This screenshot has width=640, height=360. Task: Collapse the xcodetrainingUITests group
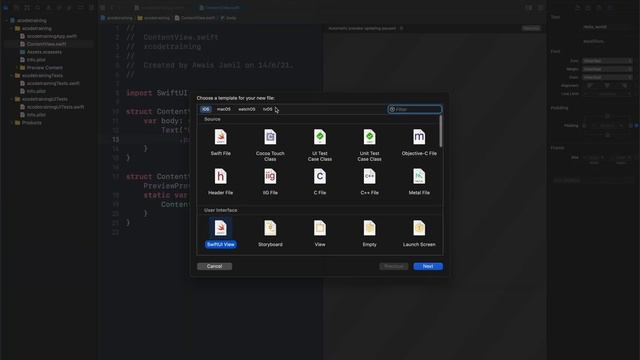click(x=11, y=99)
